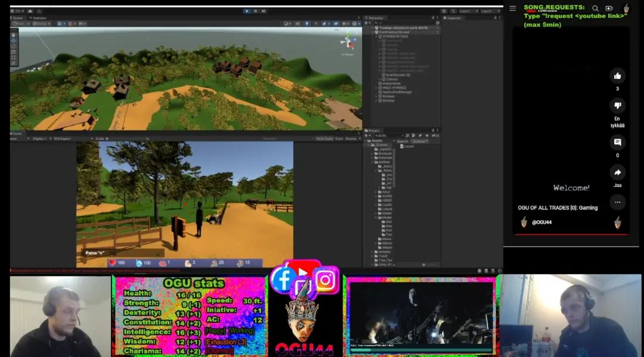
Task: Click the share arrow icon
Action: click(x=617, y=173)
